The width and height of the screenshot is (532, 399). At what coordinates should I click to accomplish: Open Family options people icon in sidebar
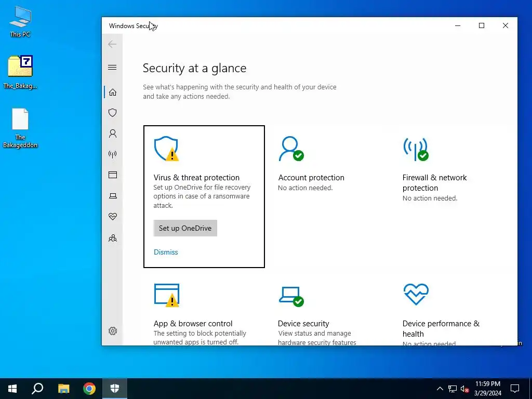pyautogui.click(x=113, y=238)
